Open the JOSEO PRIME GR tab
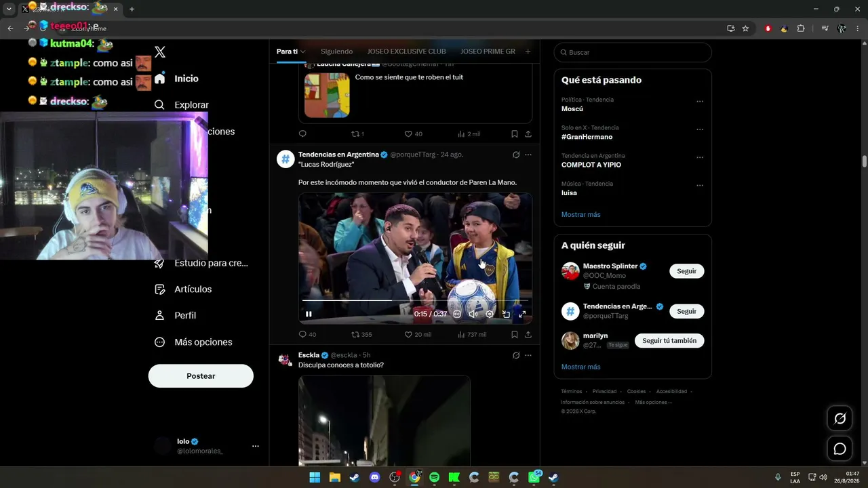The image size is (868, 488). click(x=488, y=52)
